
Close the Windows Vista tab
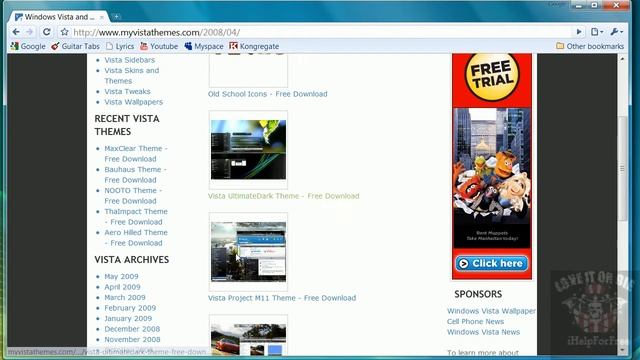coord(102,17)
